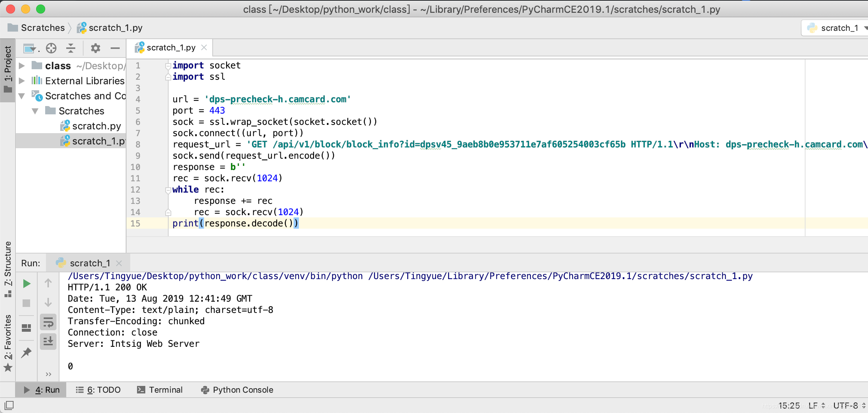Place cursor on 'port = 443' line
Screen dimensions: 868x413
[x=199, y=111]
